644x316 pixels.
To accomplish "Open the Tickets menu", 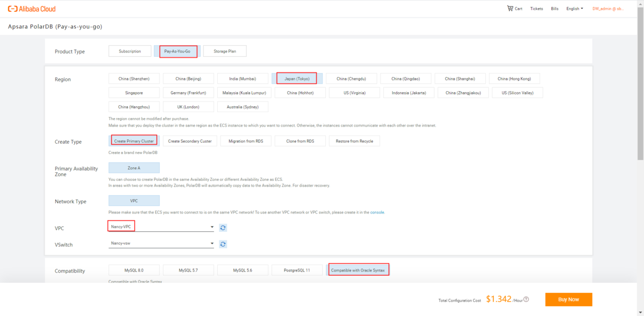I will click(x=537, y=9).
